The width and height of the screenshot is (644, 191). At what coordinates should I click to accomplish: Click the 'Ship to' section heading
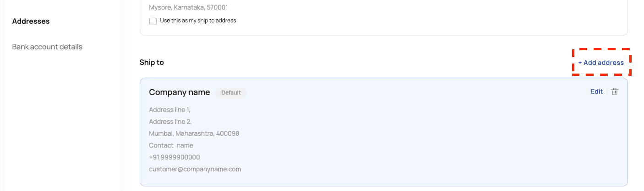[152, 62]
